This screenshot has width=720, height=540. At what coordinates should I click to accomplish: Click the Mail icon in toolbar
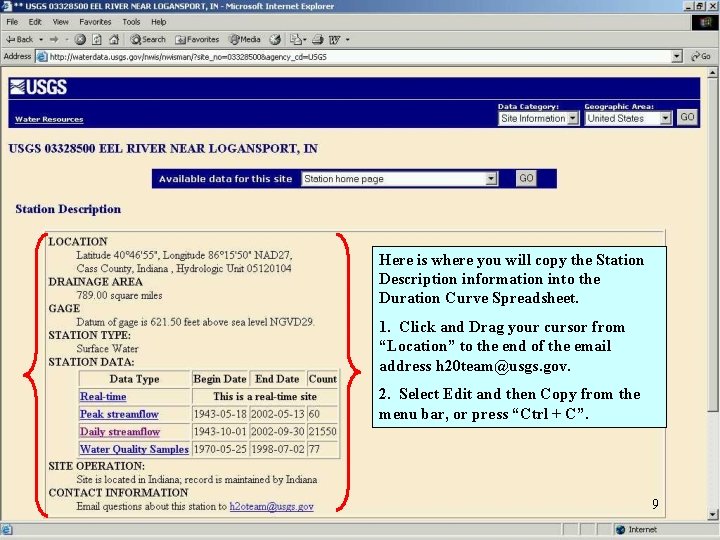[x=296, y=39]
